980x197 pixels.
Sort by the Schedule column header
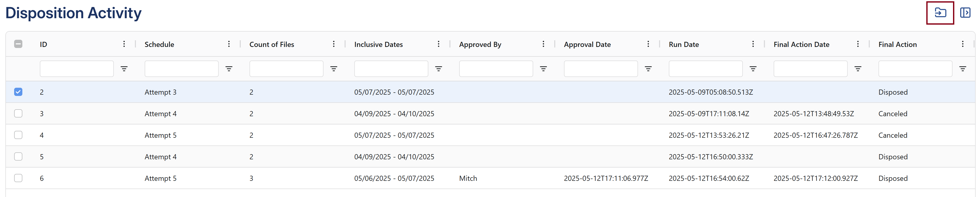point(159,44)
